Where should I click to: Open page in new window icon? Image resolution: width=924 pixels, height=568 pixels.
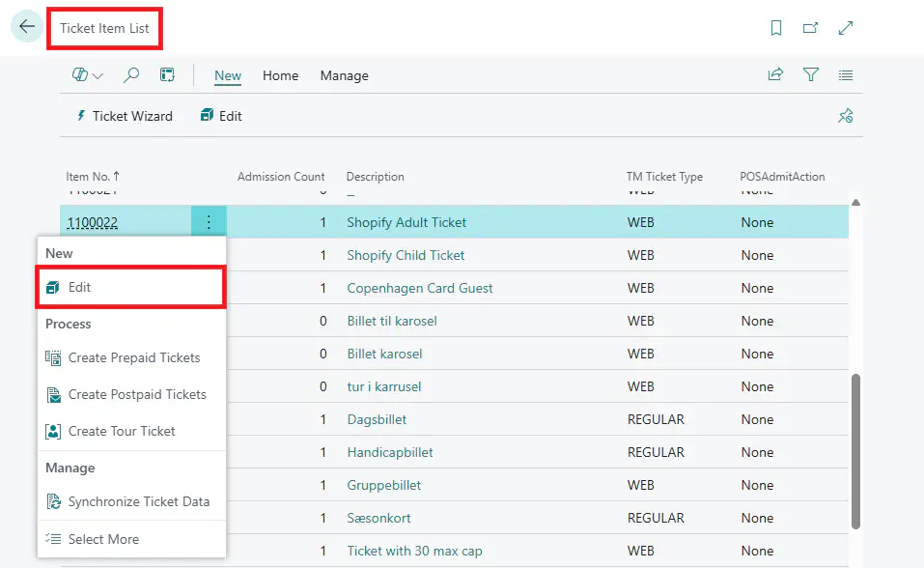coord(811,28)
